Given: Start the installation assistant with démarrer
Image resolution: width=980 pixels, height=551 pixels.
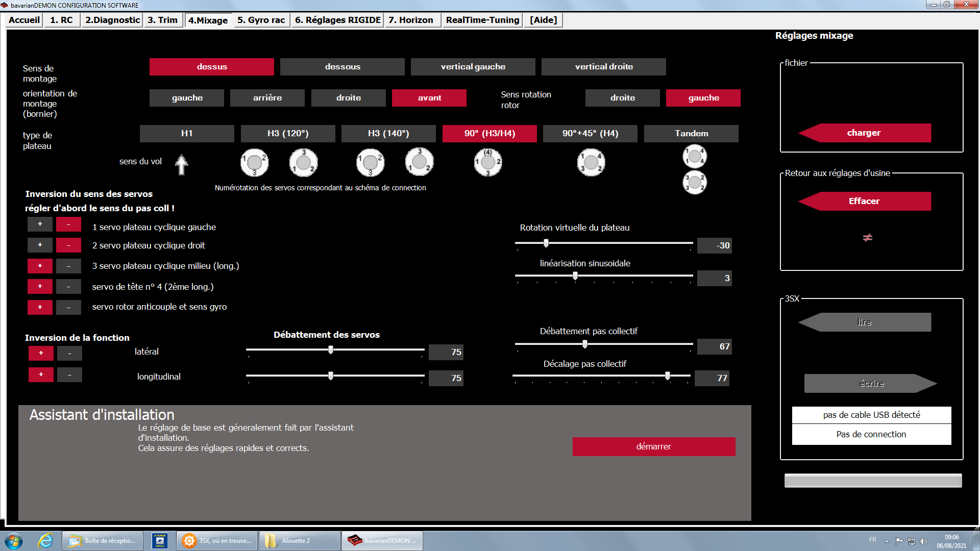Looking at the screenshot, I should [654, 446].
